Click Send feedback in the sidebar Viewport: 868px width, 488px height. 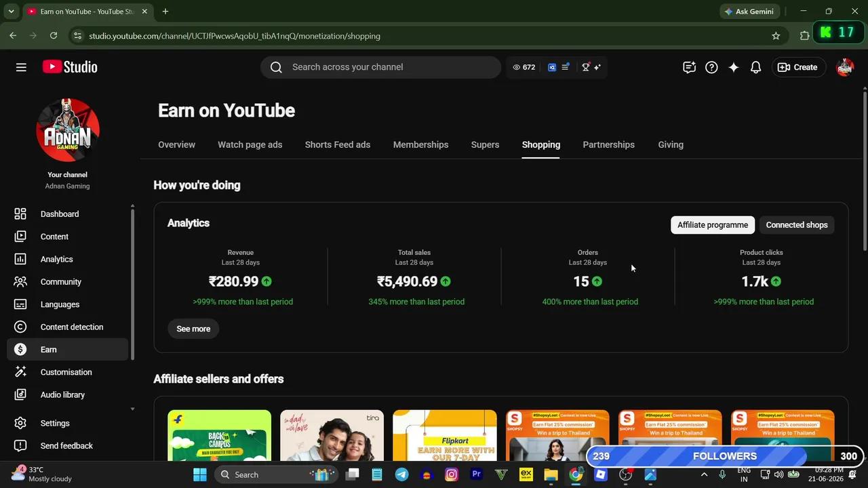pos(68,445)
